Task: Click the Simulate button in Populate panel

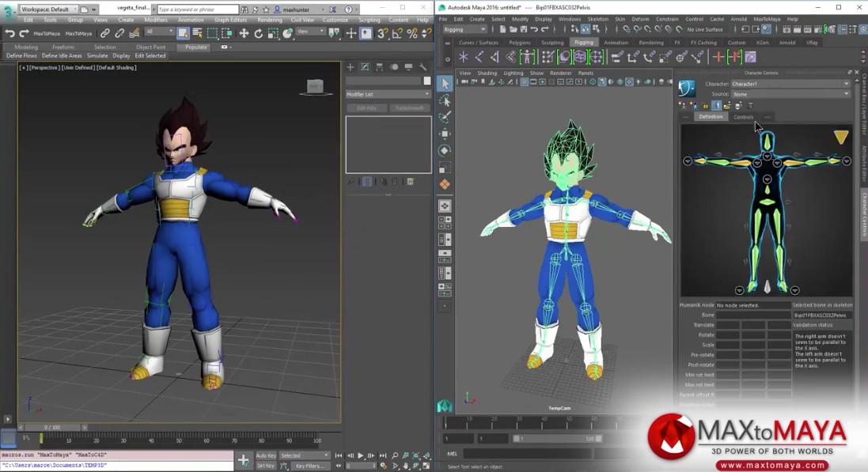Action: (x=97, y=55)
